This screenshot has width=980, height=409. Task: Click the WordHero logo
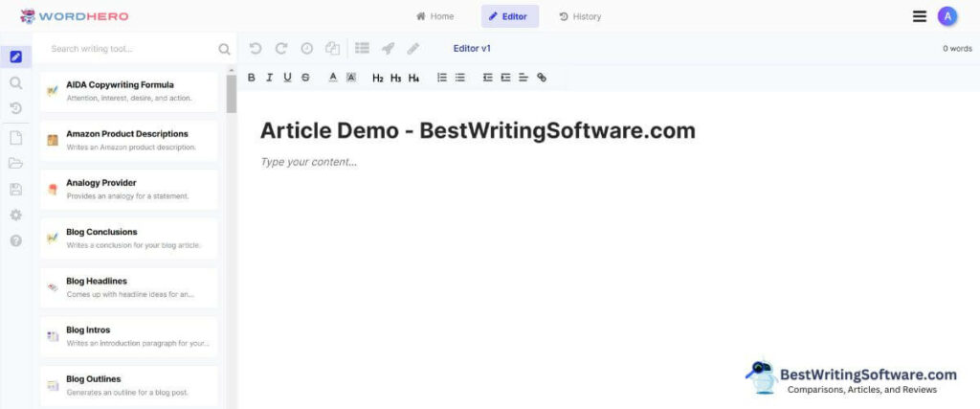click(74, 16)
